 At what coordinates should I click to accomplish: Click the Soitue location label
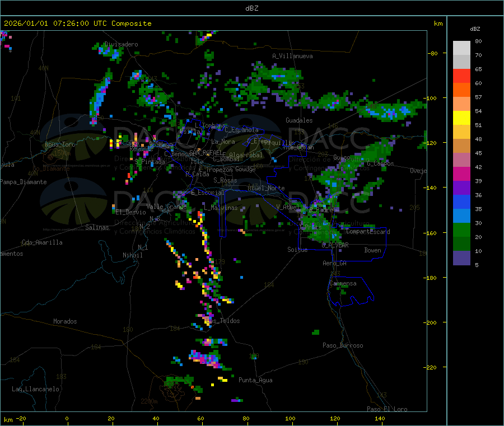pyautogui.click(x=297, y=250)
